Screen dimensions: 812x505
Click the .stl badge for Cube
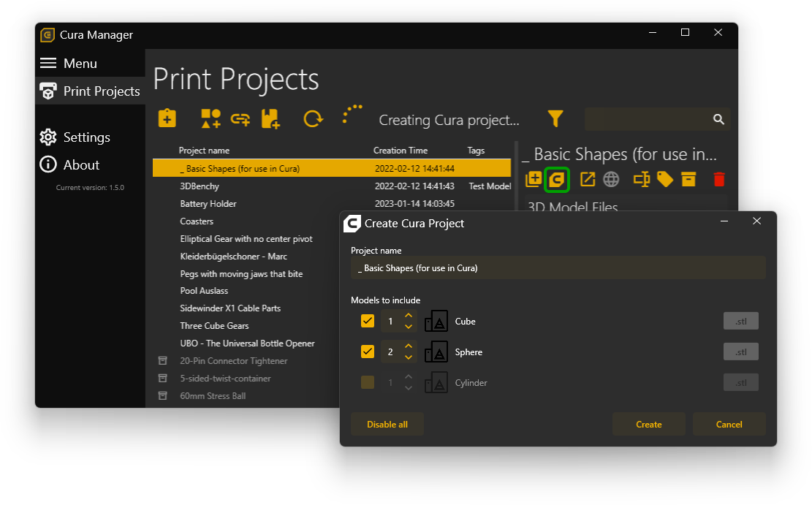(741, 321)
